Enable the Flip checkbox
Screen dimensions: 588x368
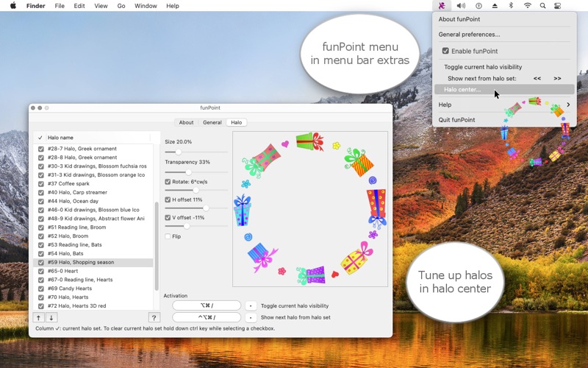coord(168,236)
